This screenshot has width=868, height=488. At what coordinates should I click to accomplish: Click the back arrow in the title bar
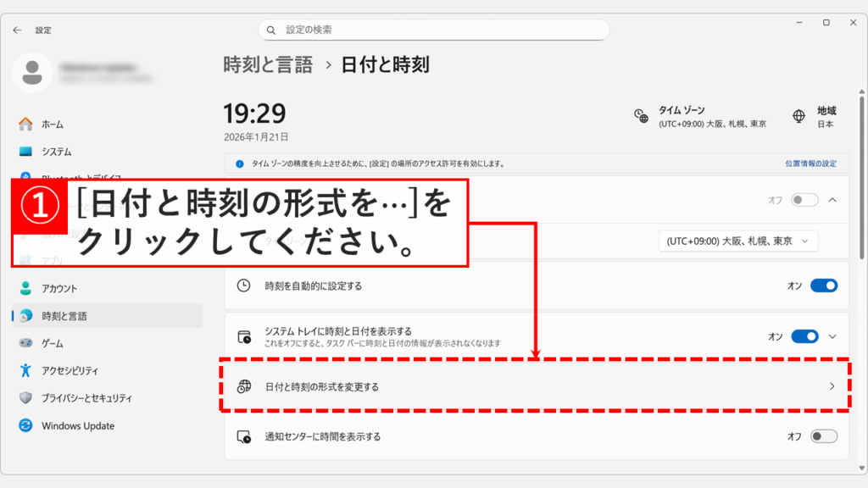[x=17, y=30]
